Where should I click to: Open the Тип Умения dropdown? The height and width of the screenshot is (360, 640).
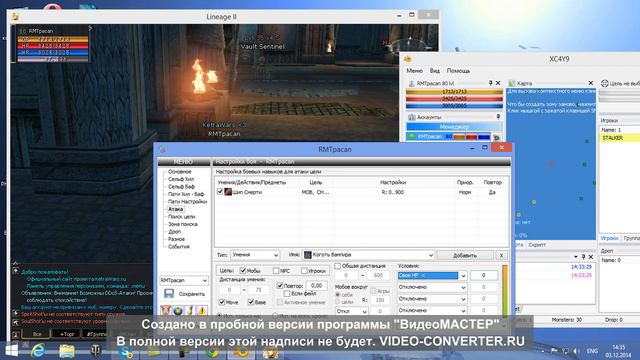[255, 255]
